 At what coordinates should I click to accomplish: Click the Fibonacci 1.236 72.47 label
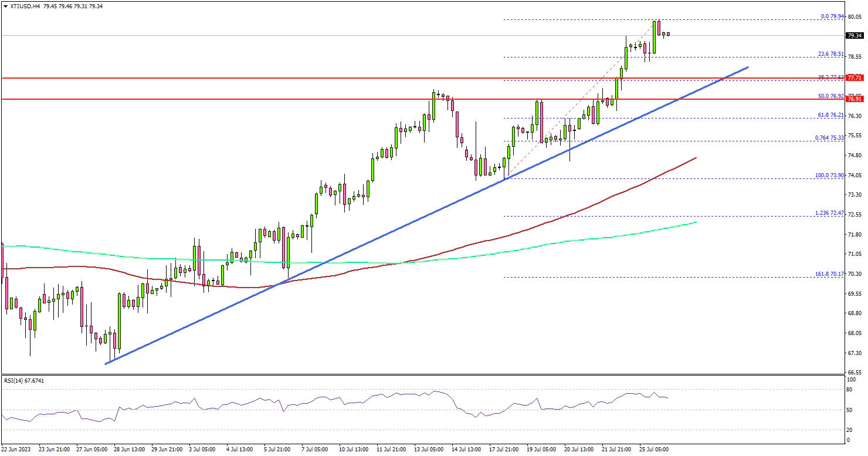pos(829,213)
